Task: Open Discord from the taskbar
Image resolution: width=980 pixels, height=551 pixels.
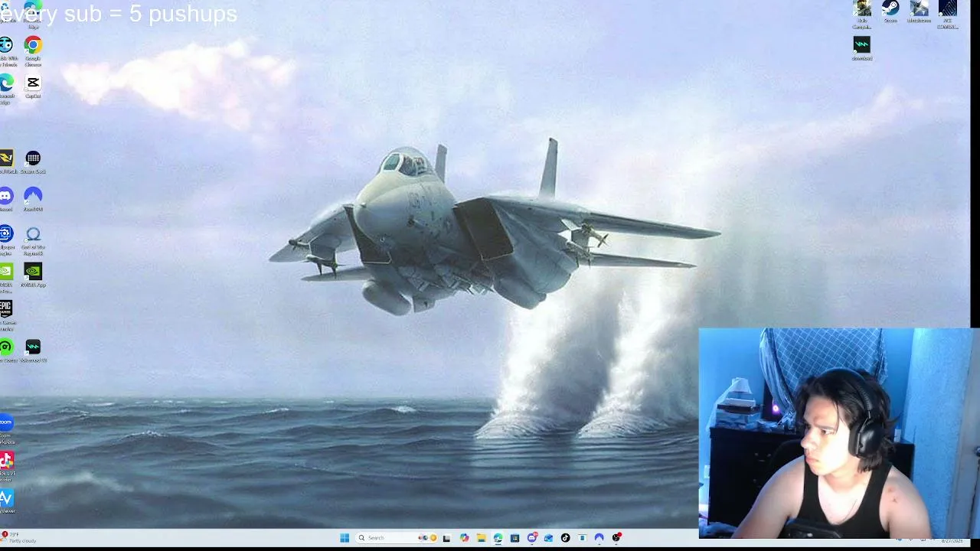Action: [531, 538]
